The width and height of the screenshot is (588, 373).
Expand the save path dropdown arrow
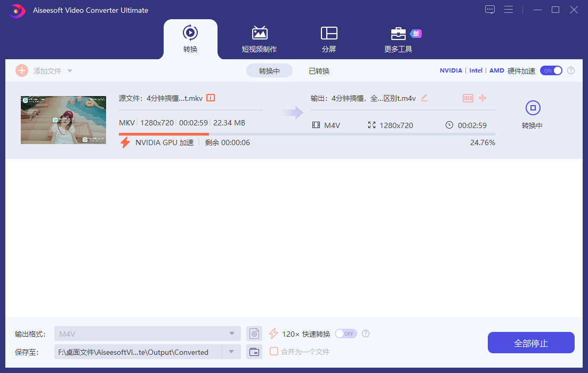pyautogui.click(x=231, y=352)
